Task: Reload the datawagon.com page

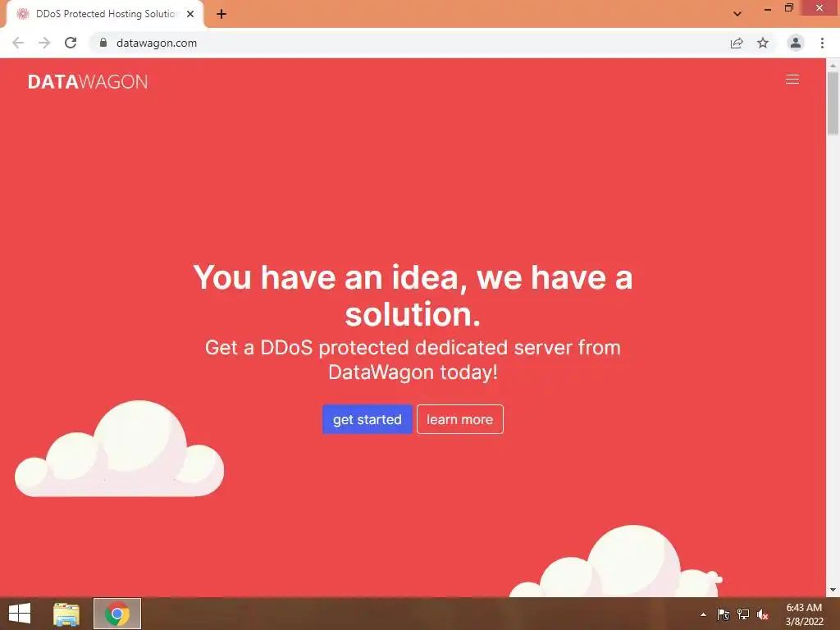Action: [x=71, y=43]
